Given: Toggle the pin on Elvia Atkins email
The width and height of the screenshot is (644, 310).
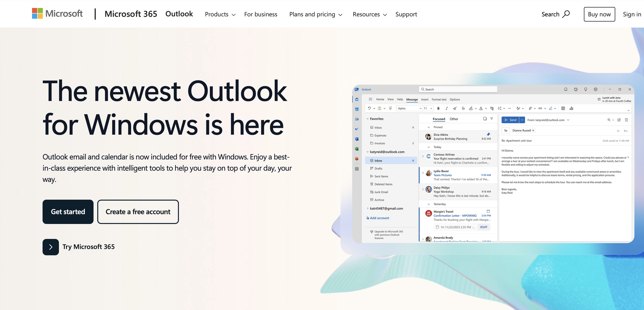Looking at the screenshot, I should point(488,134).
